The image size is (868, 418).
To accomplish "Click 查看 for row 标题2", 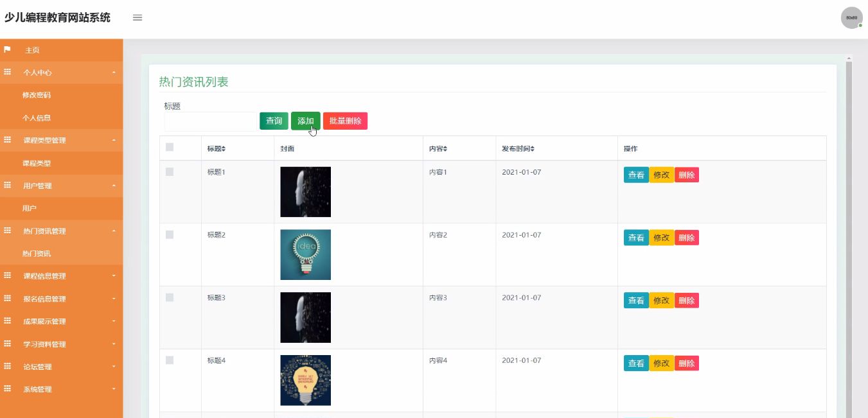I will tap(636, 238).
